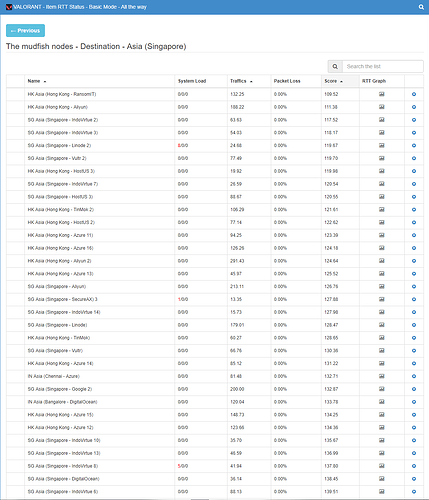Click blue circle icon for Singapore - IndoVirtue 3

click(x=414, y=133)
